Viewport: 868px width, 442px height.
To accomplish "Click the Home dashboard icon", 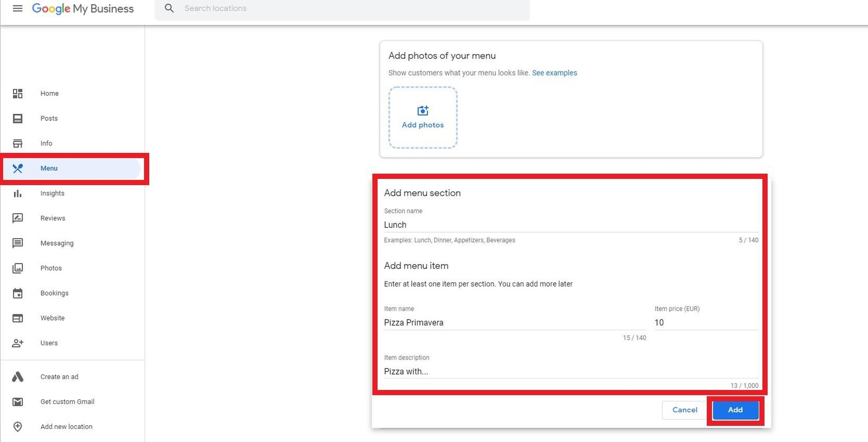I will [x=17, y=93].
